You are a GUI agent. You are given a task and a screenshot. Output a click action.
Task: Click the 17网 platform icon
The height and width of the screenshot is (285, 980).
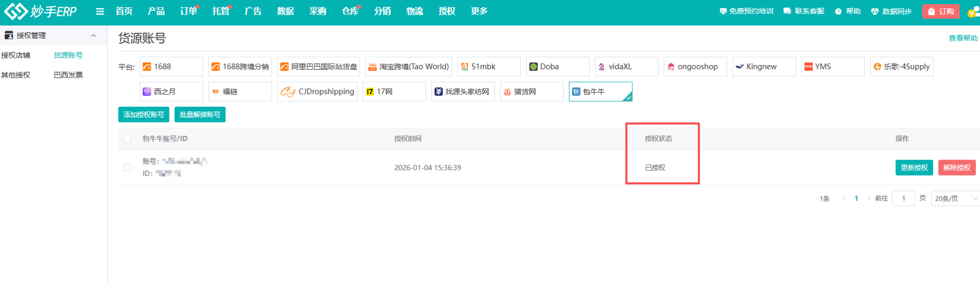pos(370,92)
